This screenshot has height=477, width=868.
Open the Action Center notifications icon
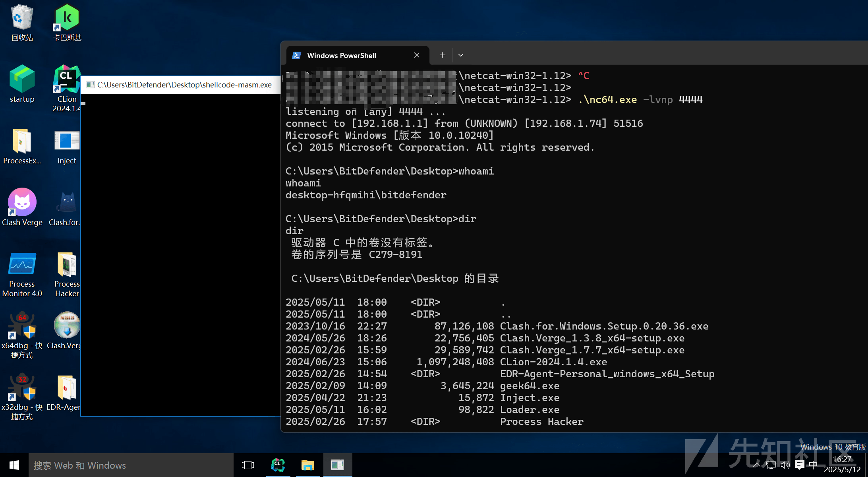tap(800, 465)
